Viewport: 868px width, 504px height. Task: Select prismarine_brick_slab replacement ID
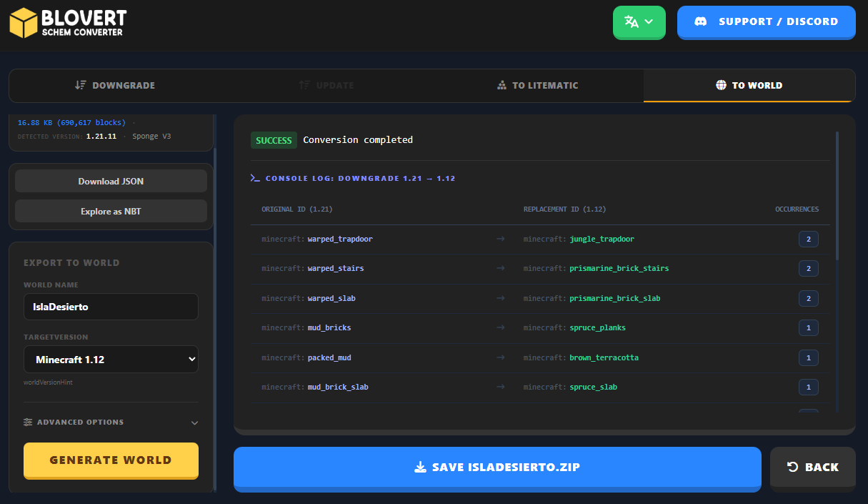click(x=615, y=298)
